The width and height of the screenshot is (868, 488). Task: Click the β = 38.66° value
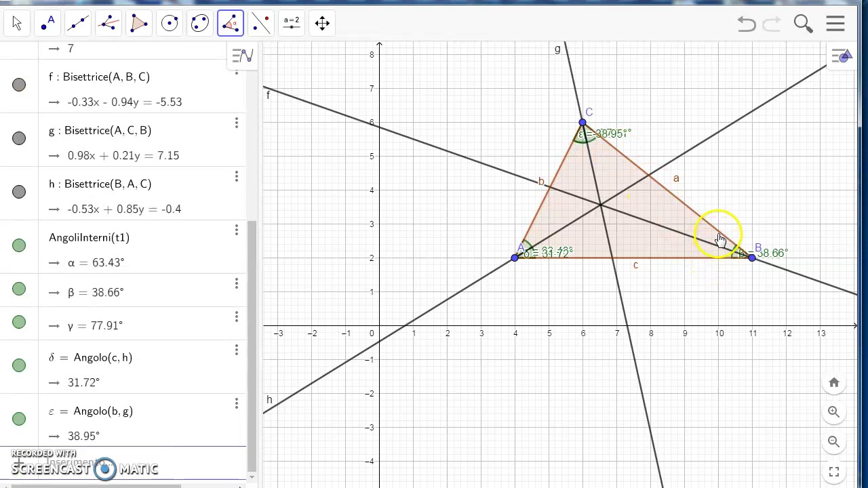point(96,292)
